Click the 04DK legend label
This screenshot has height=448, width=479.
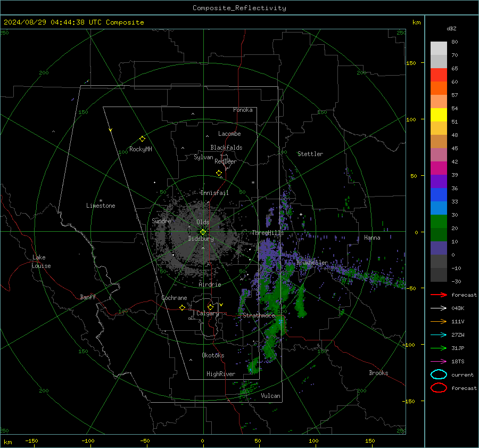pyautogui.click(x=458, y=308)
